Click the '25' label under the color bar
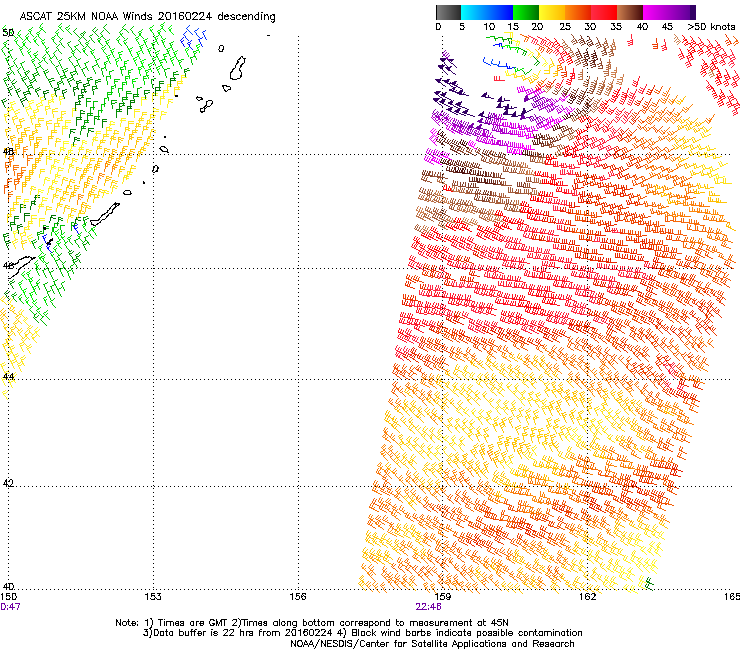This screenshot has height=650, width=740. pyautogui.click(x=565, y=26)
